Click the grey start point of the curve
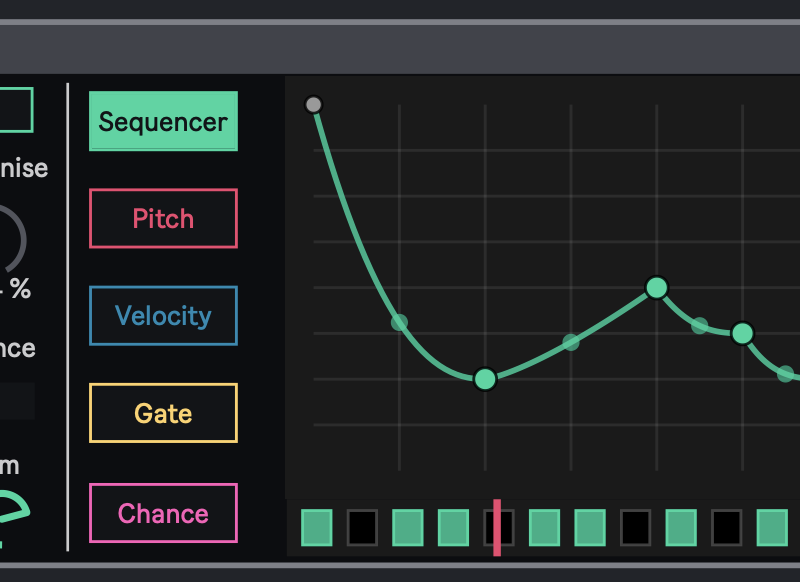The image size is (800, 582). click(x=313, y=104)
